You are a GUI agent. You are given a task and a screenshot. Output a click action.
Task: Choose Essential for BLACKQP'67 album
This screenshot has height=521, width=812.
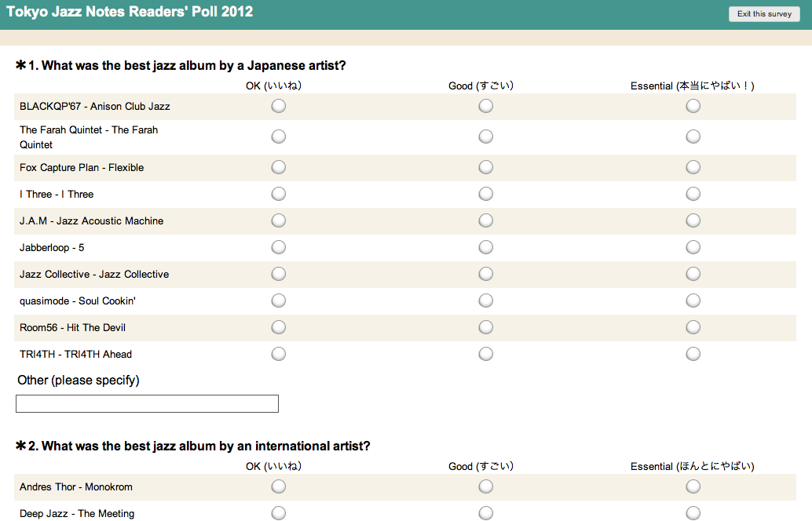pyautogui.click(x=693, y=106)
